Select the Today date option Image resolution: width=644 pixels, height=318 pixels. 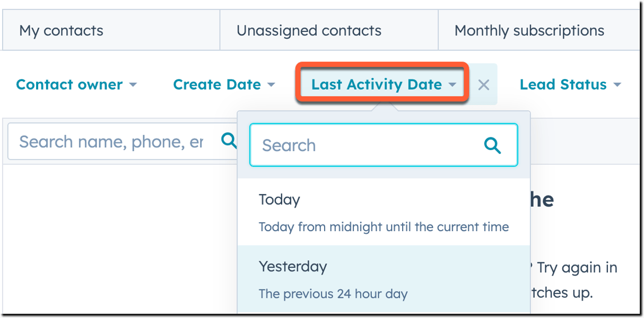click(x=280, y=200)
